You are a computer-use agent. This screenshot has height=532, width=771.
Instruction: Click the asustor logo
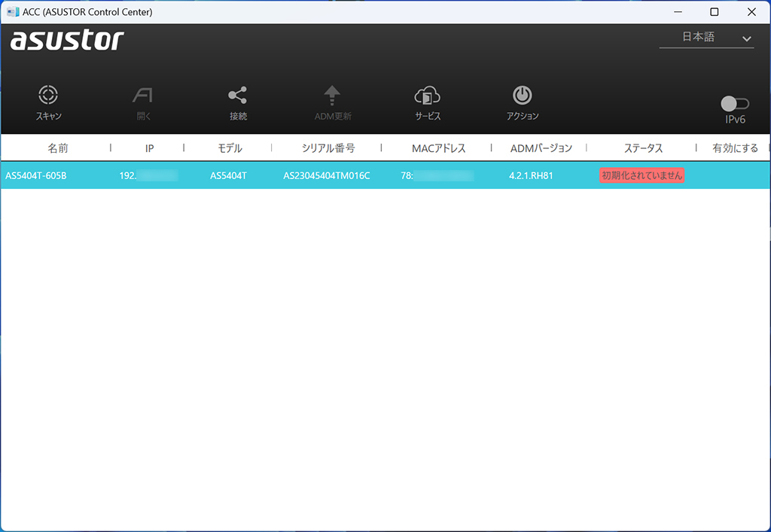pyautogui.click(x=67, y=41)
